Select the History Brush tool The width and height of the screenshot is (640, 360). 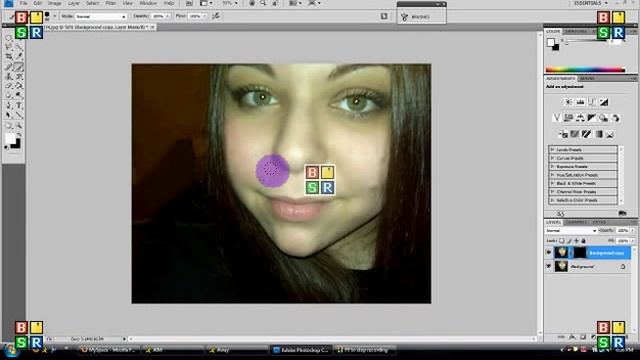[x=19, y=76]
